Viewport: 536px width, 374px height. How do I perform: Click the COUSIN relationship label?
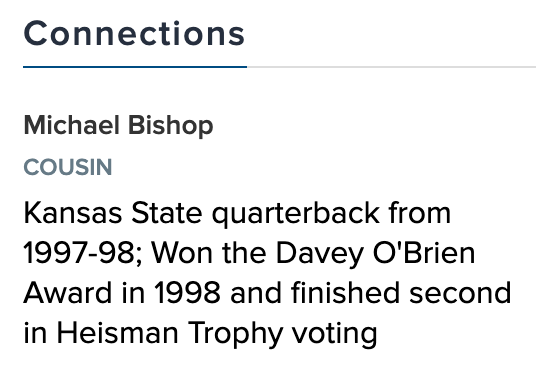tap(68, 167)
